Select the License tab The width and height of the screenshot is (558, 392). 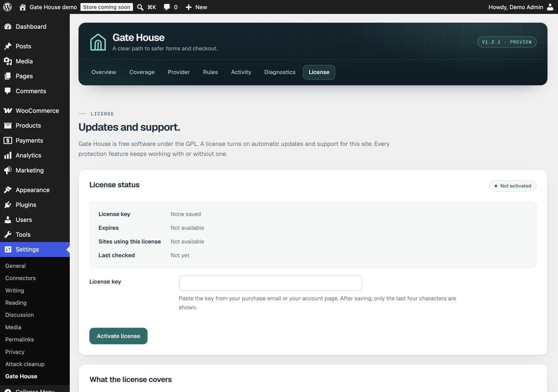point(319,72)
